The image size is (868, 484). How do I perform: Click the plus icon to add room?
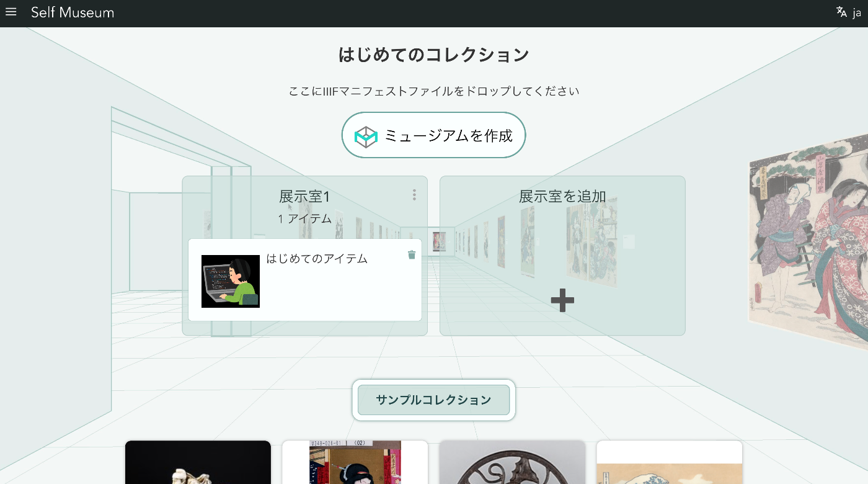562,300
